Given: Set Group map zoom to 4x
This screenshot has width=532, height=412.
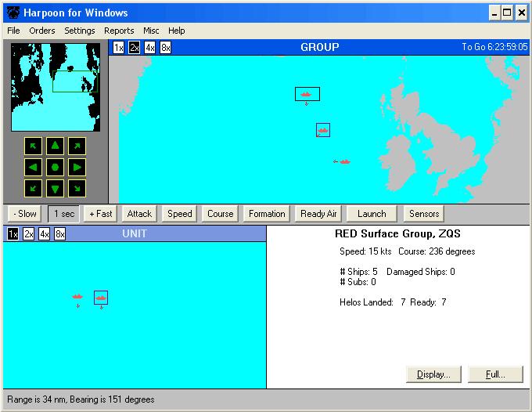Looking at the screenshot, I should (149, 47).
